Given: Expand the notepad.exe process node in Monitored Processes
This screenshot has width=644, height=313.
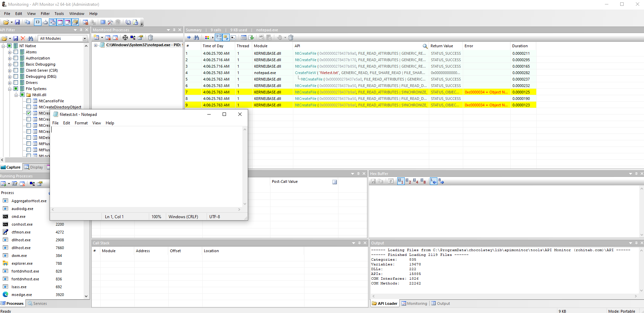Looking at the screenshot, I should [x=96, y=45].
